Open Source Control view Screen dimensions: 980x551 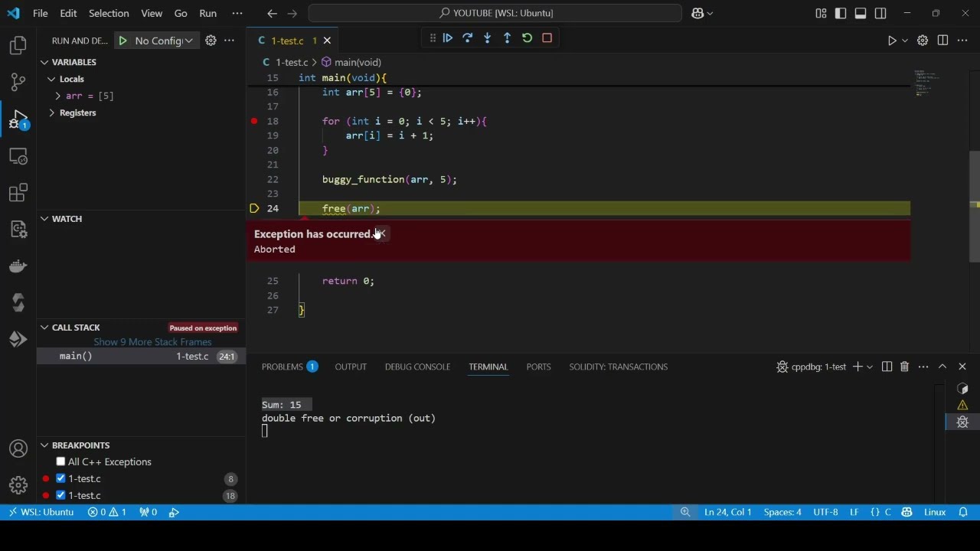18,82
